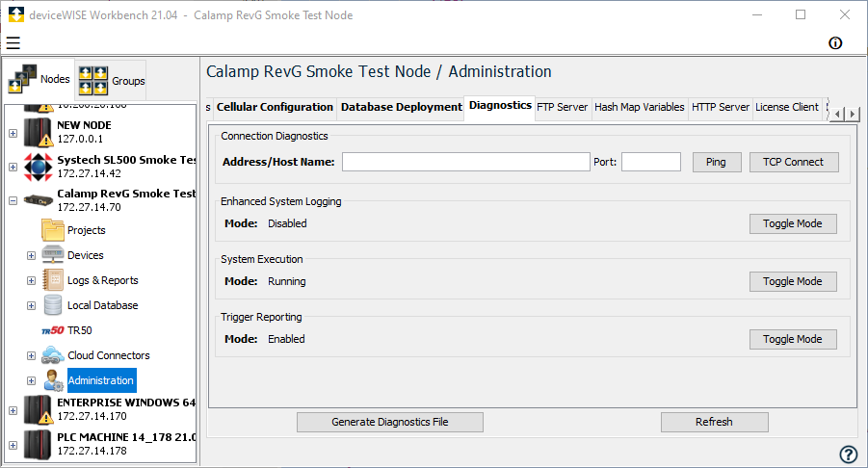Screen dimensions: 868x468
Task: Click the 172.27.14.170 address text
Action: 92,416
